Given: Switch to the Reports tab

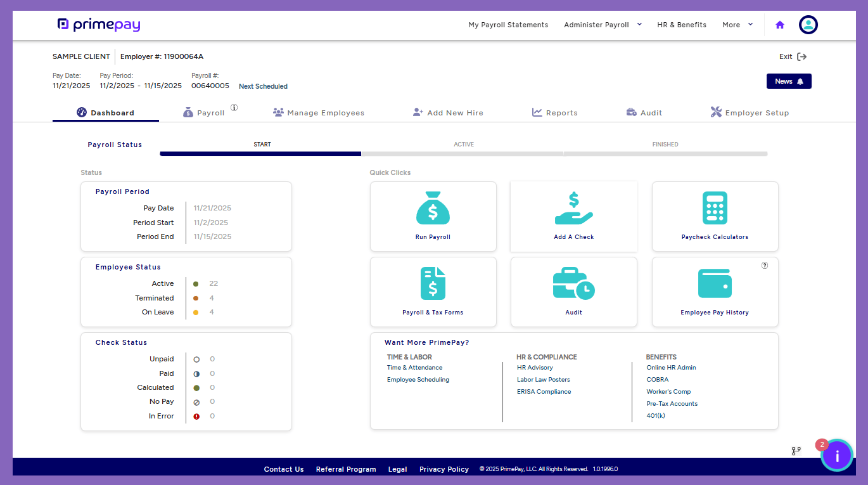Looking at the screenshot, I should click(x=554, y=112).
